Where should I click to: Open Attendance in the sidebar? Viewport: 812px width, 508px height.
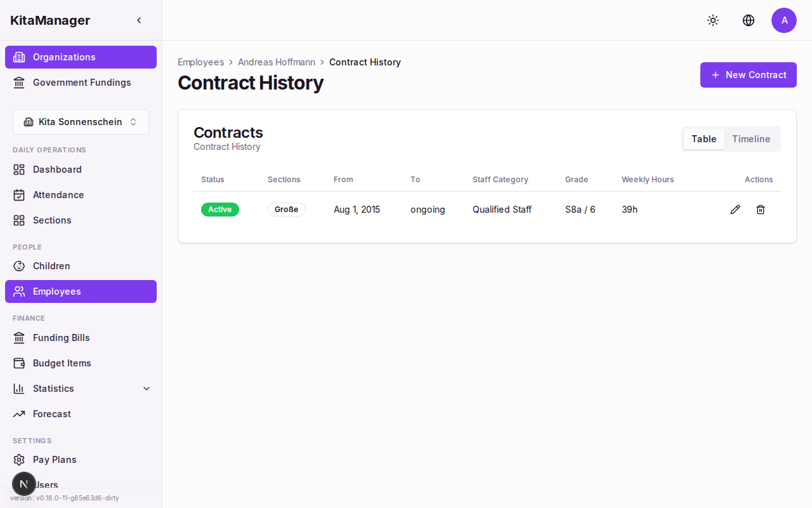(58, 195)
